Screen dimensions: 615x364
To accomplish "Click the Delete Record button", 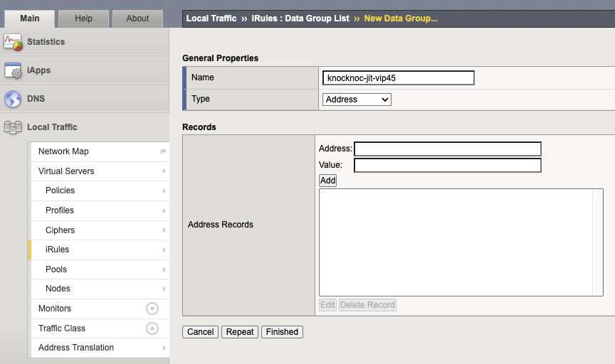I will [367, 305].
